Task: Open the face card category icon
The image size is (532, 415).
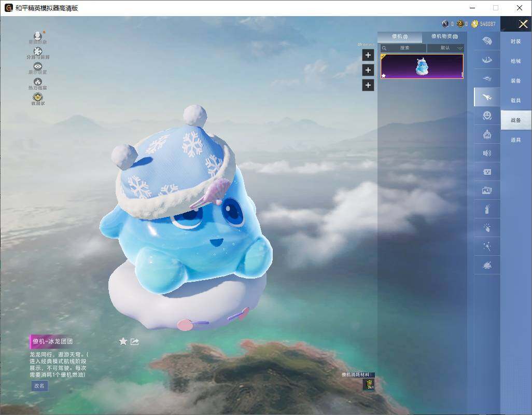Action: tap(487, 172)
